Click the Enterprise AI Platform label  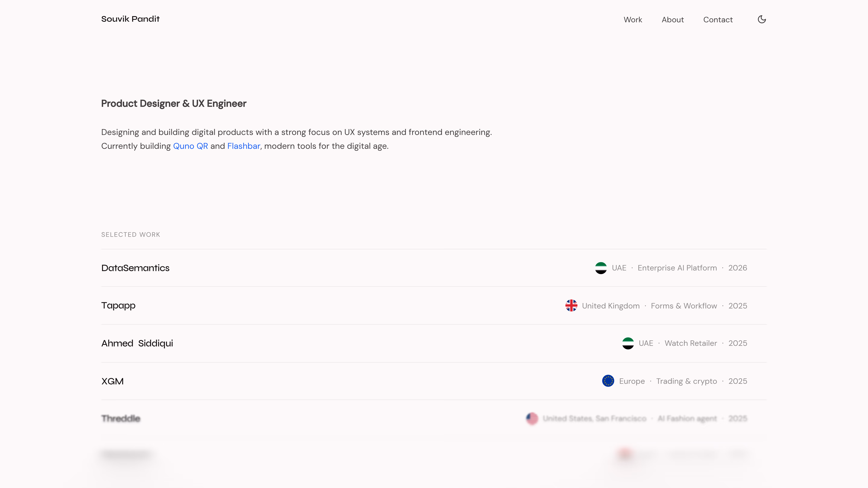pyautogui.click(x=677, y=268)
